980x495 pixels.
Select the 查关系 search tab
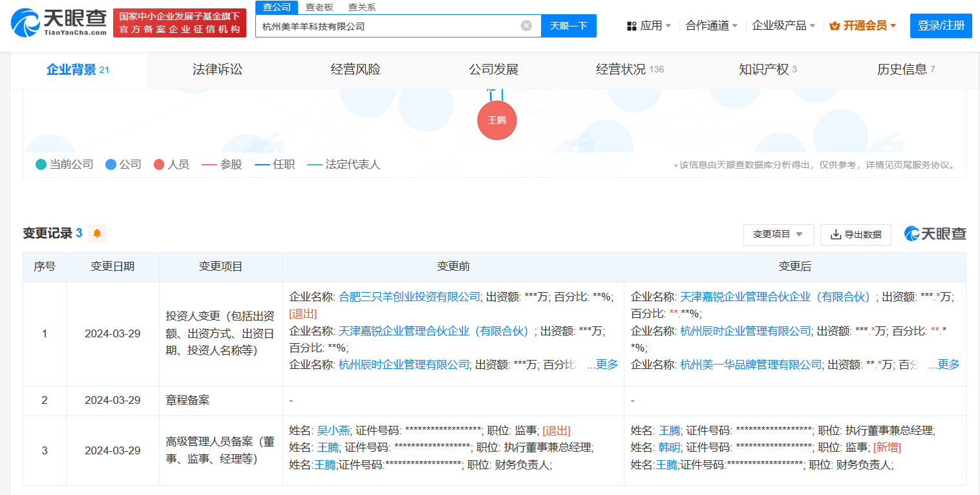coord(361,7)
